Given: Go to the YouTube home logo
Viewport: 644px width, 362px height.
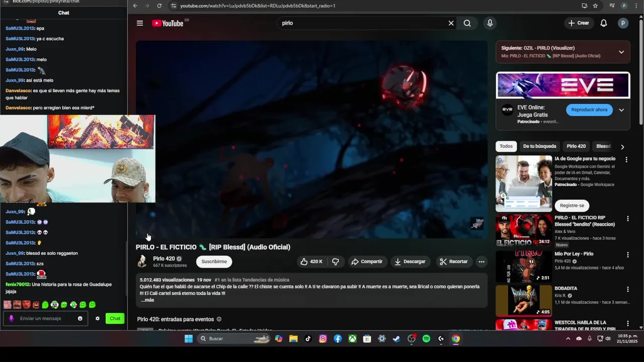Looking at the screenshot, I should [168, 23].
